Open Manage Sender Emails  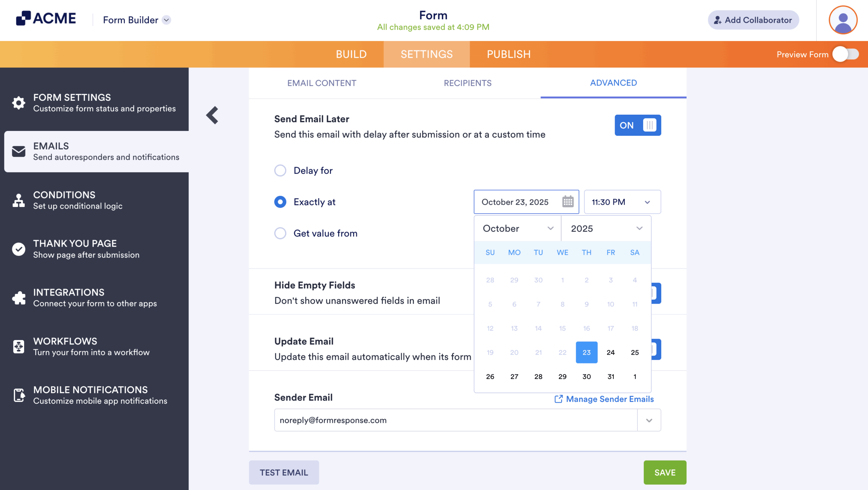pyautogui.click(x=609, y=399)
